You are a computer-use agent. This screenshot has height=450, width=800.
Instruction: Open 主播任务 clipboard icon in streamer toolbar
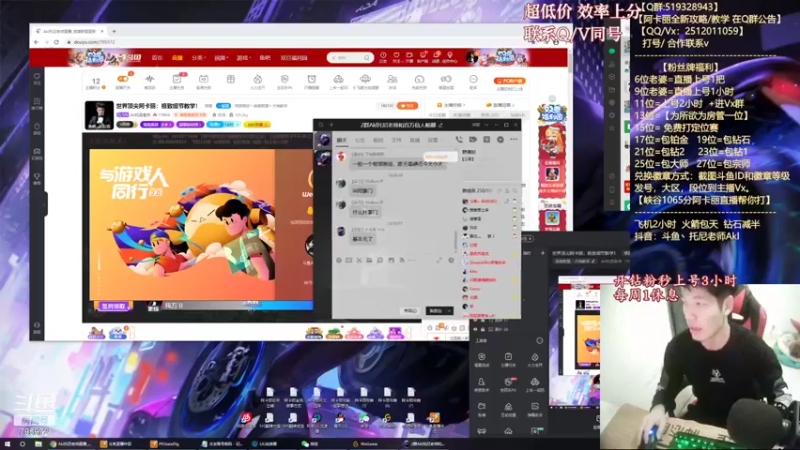[177, 81]
